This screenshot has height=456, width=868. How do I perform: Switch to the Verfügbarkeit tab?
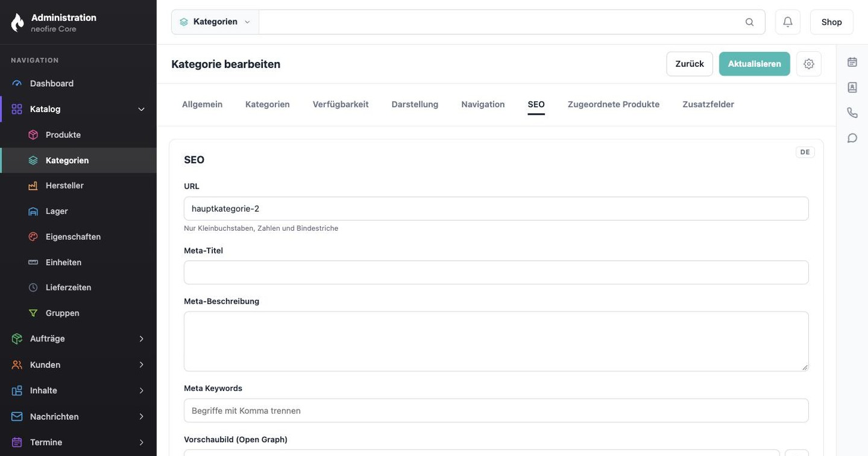(341, 104)
